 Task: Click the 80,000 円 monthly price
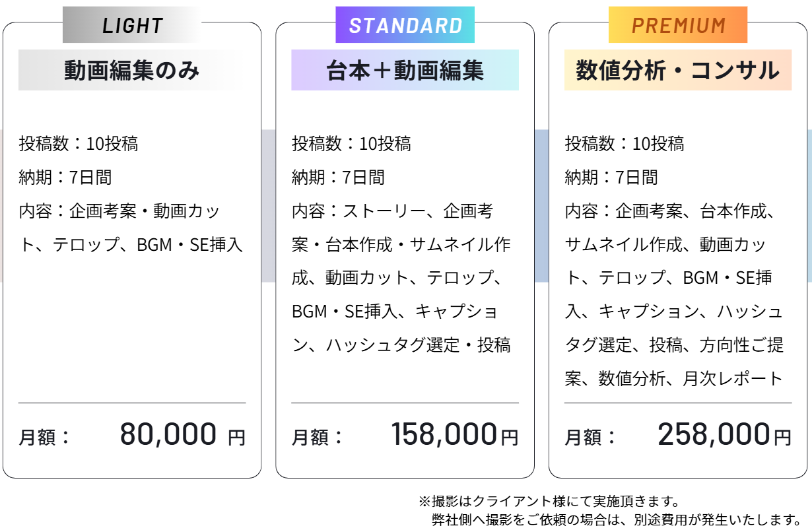pyautogui.click(x=182, y=434)
